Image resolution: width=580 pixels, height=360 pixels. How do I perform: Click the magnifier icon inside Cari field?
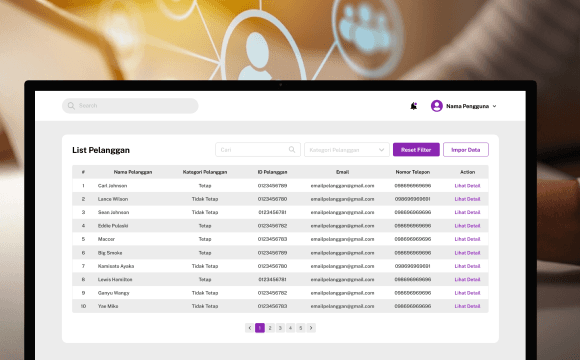(x=292, y=149)
